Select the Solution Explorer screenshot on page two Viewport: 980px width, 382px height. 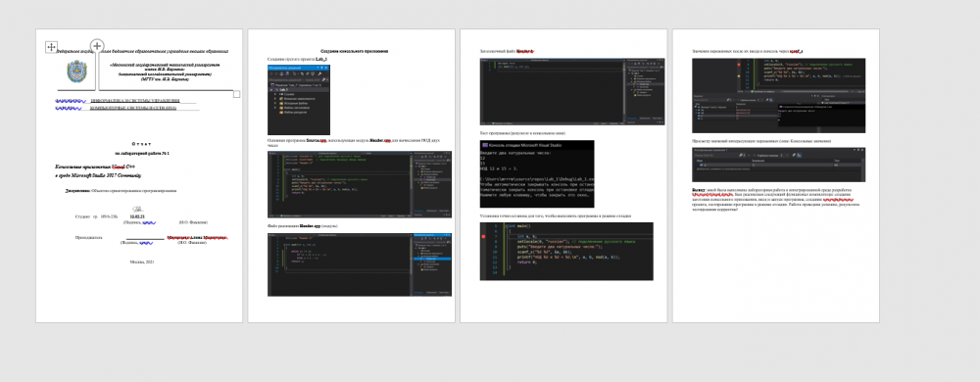point(299,100)
